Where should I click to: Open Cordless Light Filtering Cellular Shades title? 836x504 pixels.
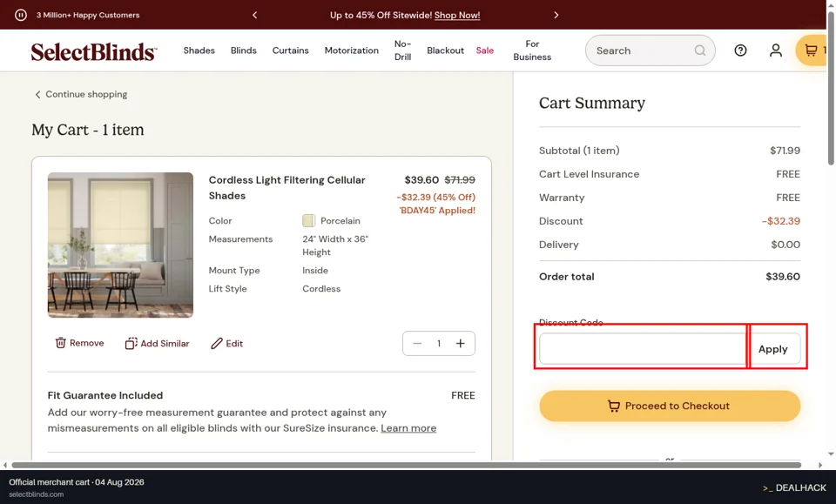click(x=287, y=187)
